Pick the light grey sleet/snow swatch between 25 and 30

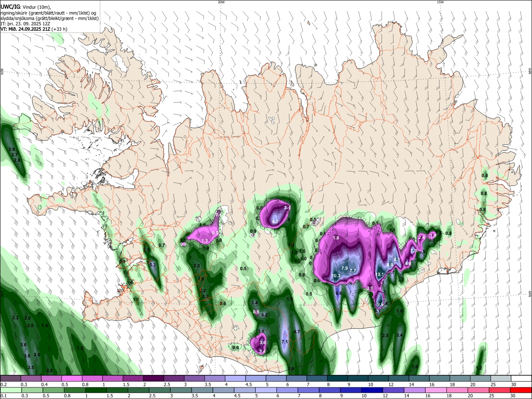501,379
